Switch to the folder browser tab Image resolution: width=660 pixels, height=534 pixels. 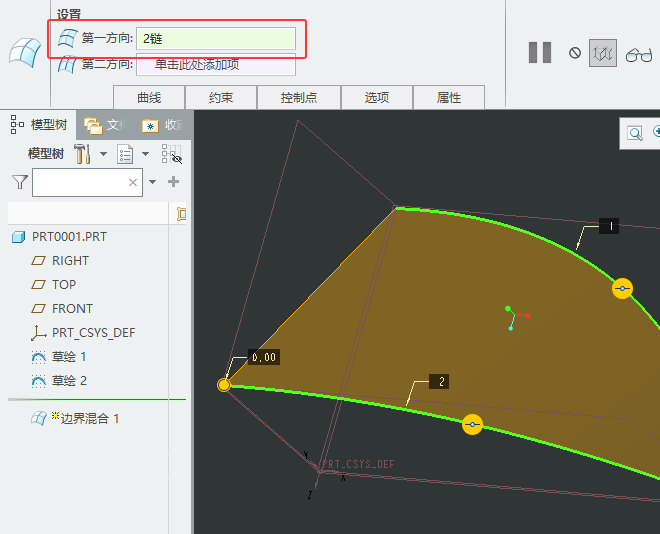point(105,125)
